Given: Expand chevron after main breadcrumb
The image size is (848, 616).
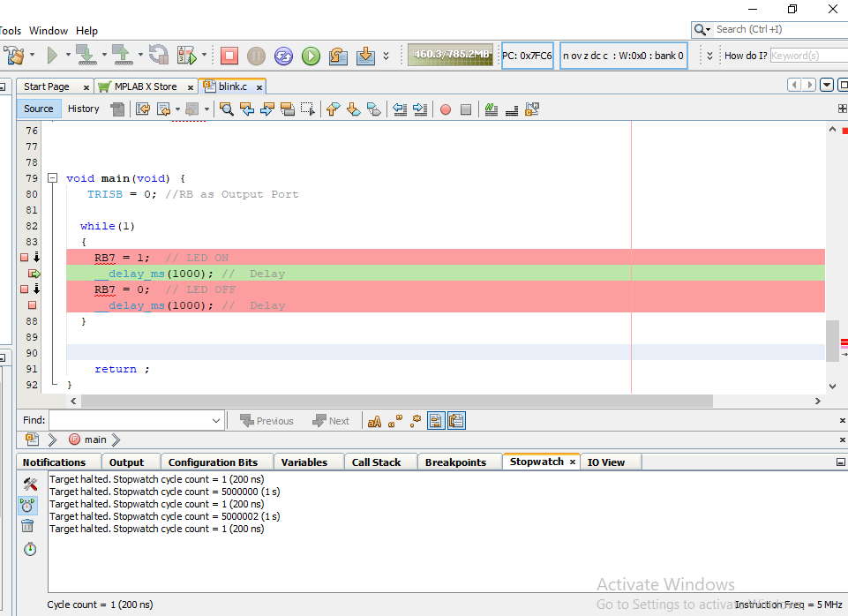Looking at the screenshot, I should click(x=116, y=439).
